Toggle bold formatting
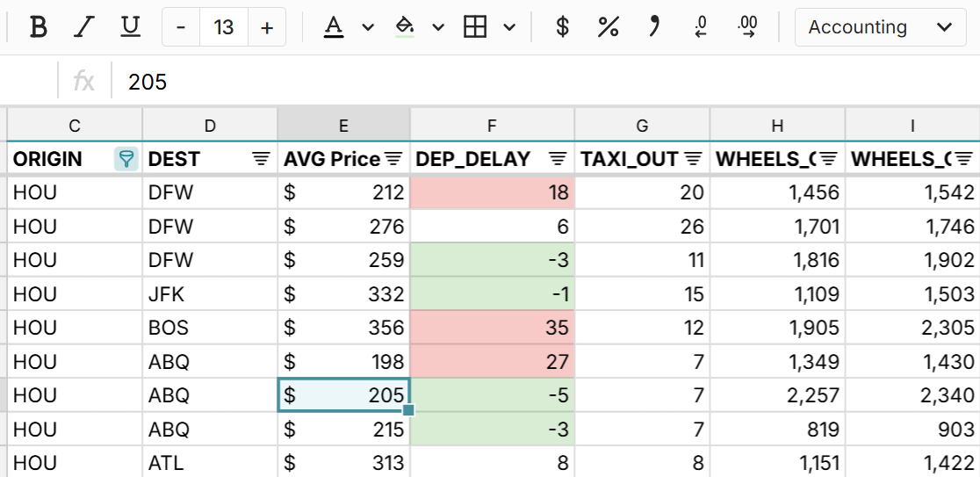Viewport: 980px width, 477px height. 39,27
